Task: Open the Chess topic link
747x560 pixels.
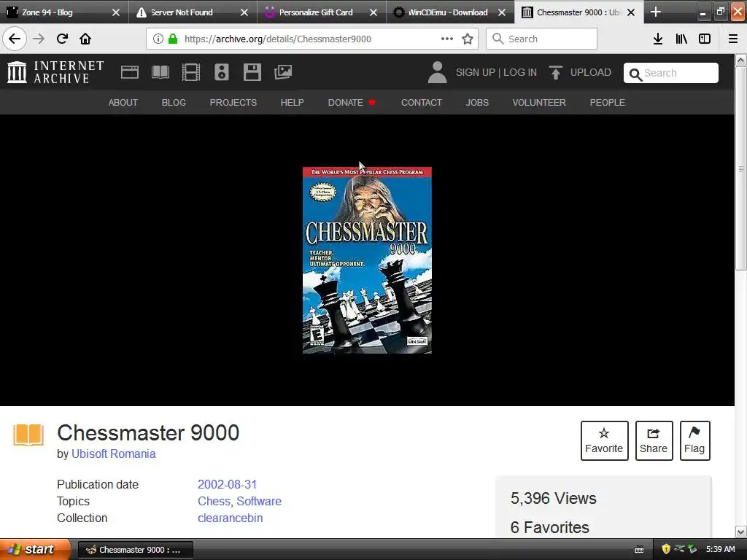Action: pyautogui.click(x=214, y=501)
